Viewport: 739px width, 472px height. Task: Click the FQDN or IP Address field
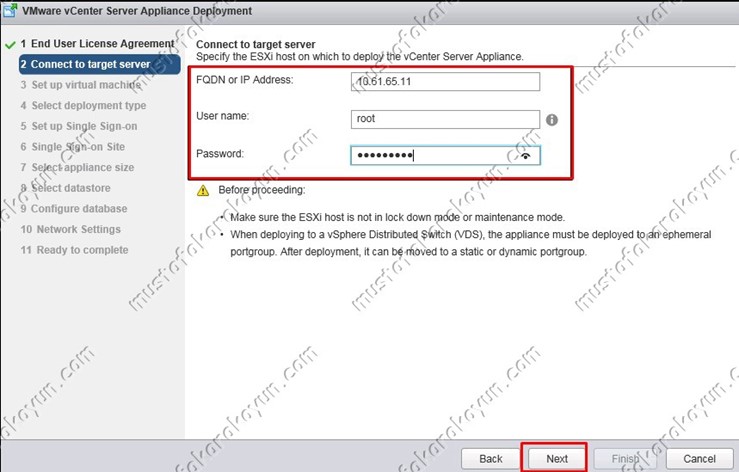[445, 81]
